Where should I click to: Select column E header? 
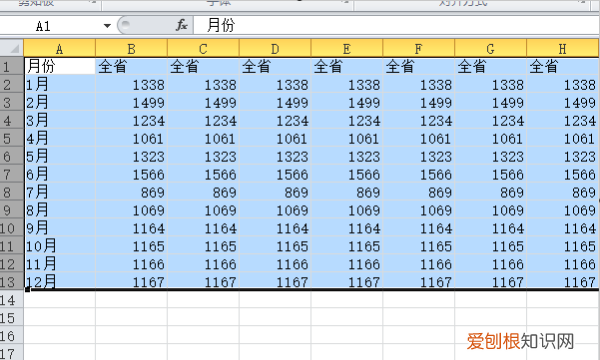tap(347, 49)
